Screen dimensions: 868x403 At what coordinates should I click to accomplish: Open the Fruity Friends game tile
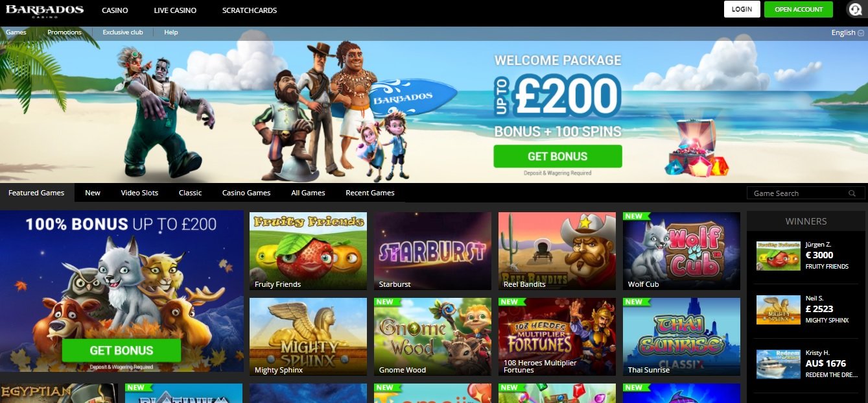click(308, 251)
